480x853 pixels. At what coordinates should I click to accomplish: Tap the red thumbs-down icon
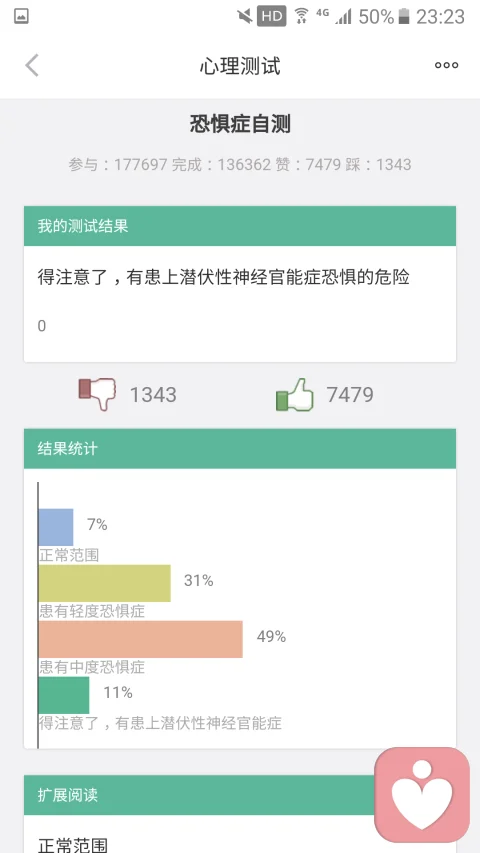[97, 394]
